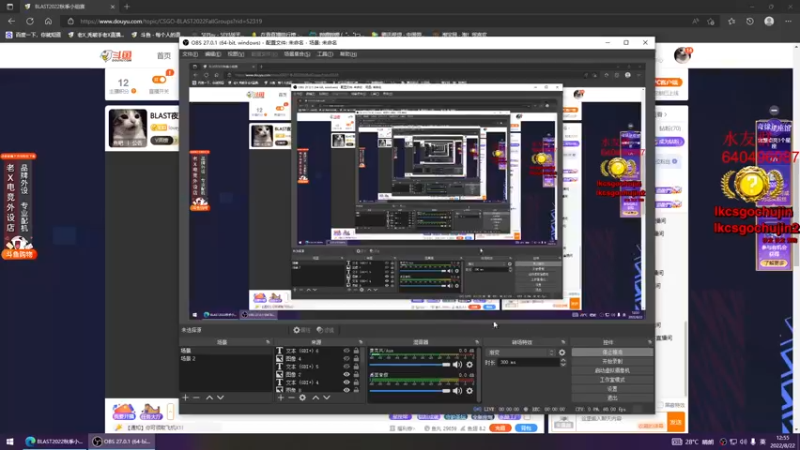800x450 pixels.
Task: Switch to the BLAST2022 Edge taskbar button
Action: pyautogui.click(x=54, y=442)
